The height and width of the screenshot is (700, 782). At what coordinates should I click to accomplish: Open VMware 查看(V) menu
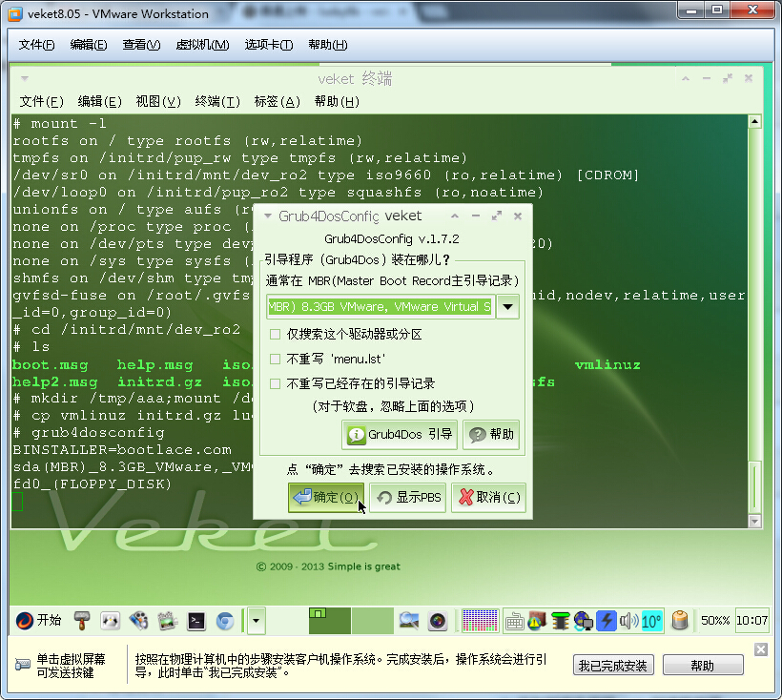pyautogui.click(x=142, y=45)
